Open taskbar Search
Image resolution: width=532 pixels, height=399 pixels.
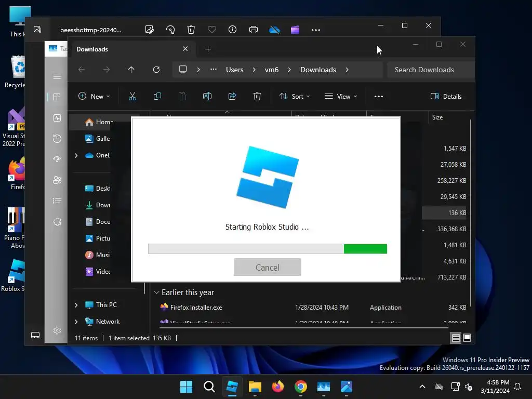[x=209, y=387]
